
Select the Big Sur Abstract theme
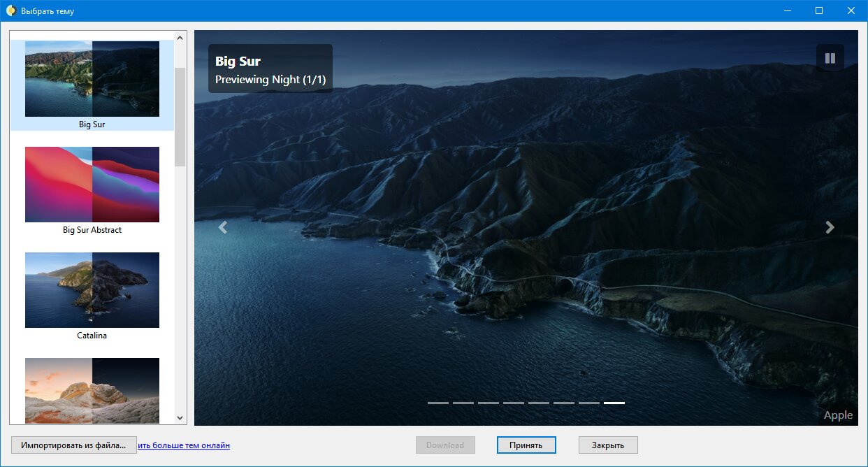pyautogui.click(x=92, y=185)
